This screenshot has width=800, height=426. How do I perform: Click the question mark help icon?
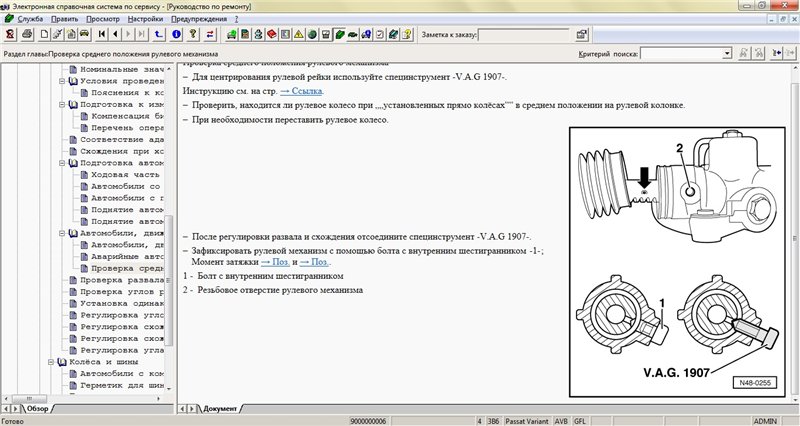click(x=193, y=34)
